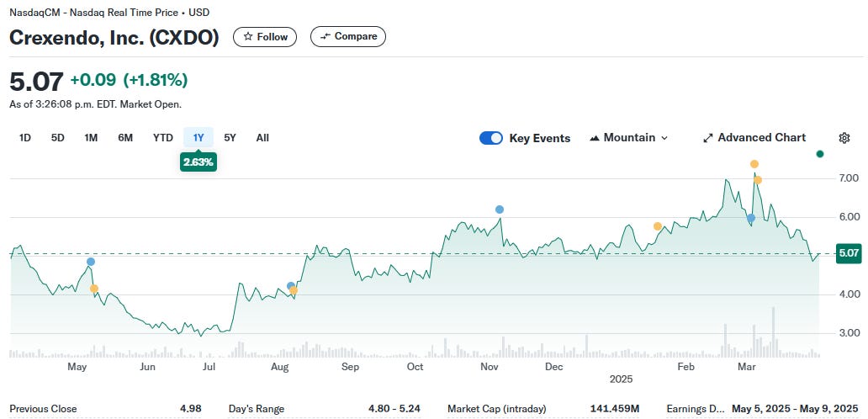Select the 5Y time range

(230, 138)
